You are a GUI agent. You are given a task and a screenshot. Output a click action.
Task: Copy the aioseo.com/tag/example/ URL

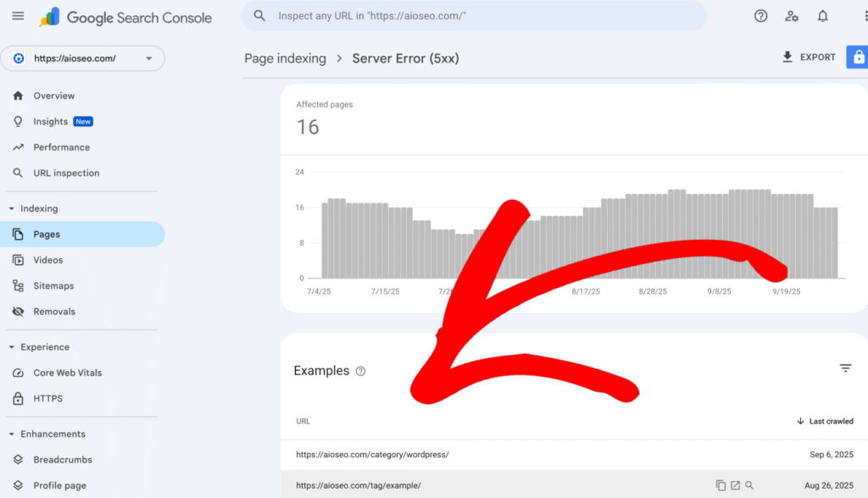(721, 485)
